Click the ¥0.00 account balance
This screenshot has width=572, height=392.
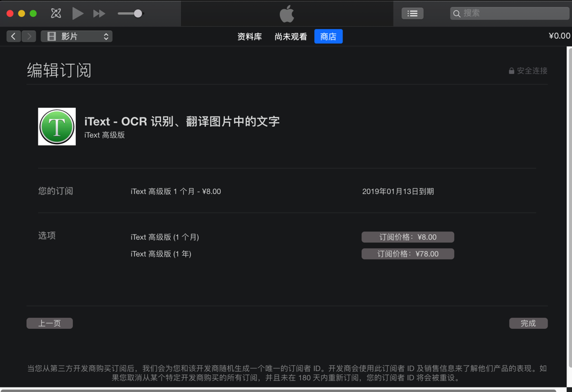click(x=559, y=36)
